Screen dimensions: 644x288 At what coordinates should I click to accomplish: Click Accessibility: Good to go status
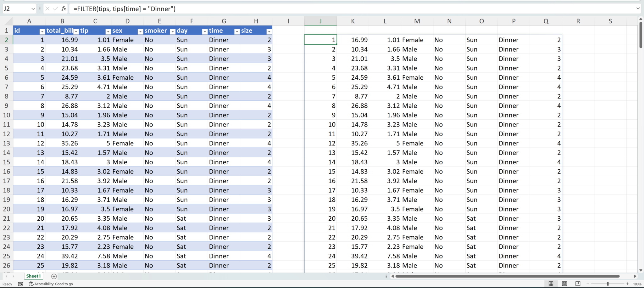click(51, 284)
